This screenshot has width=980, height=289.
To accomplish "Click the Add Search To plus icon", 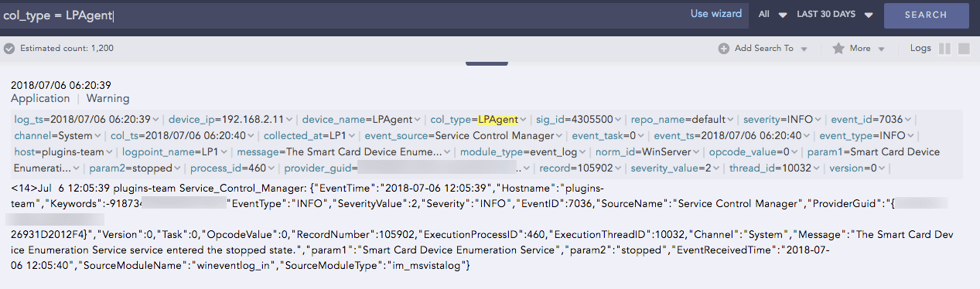I will [724, 49].
